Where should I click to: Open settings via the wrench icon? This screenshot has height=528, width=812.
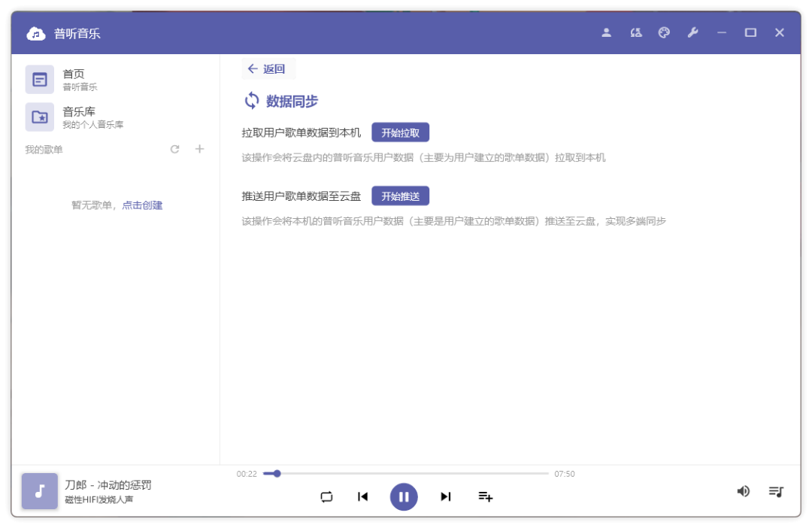[x=693, y=32]
